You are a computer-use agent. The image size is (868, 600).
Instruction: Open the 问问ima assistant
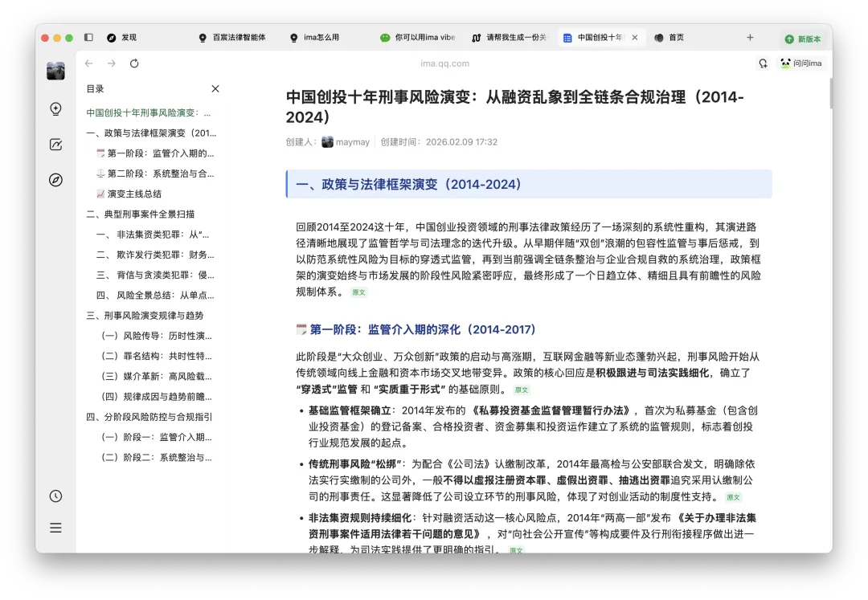tap(801, 63)
